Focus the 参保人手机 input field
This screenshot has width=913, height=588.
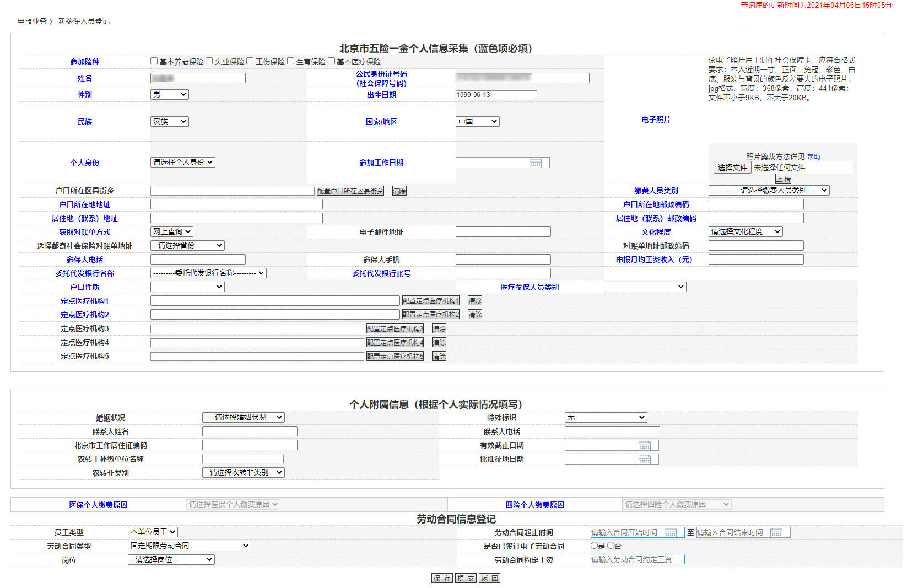(503, 260)
